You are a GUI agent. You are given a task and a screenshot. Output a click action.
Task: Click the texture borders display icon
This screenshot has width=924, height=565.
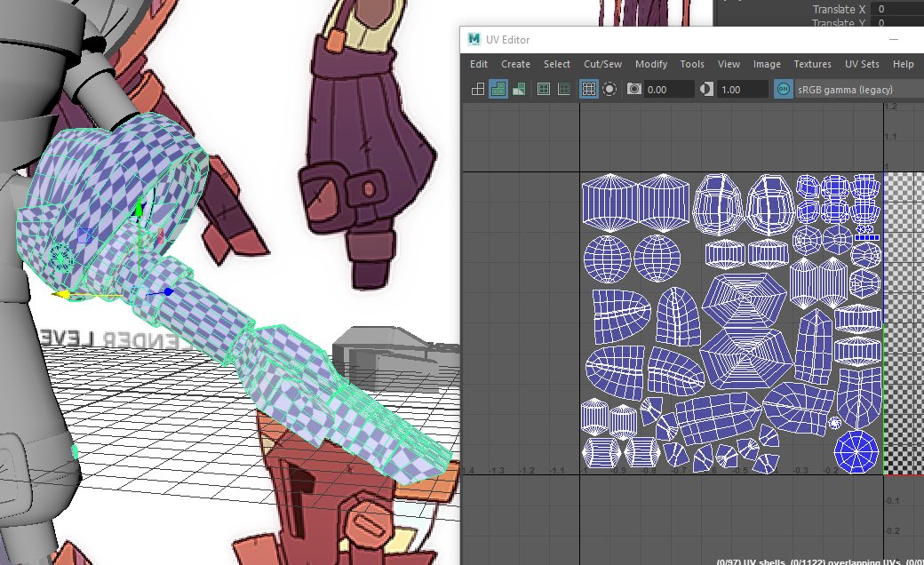point(544,90)
